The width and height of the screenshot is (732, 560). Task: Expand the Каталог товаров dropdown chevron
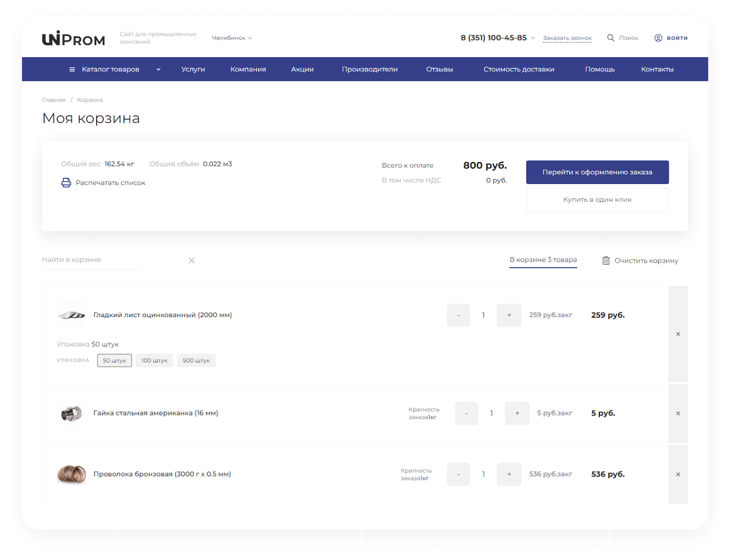158,69
